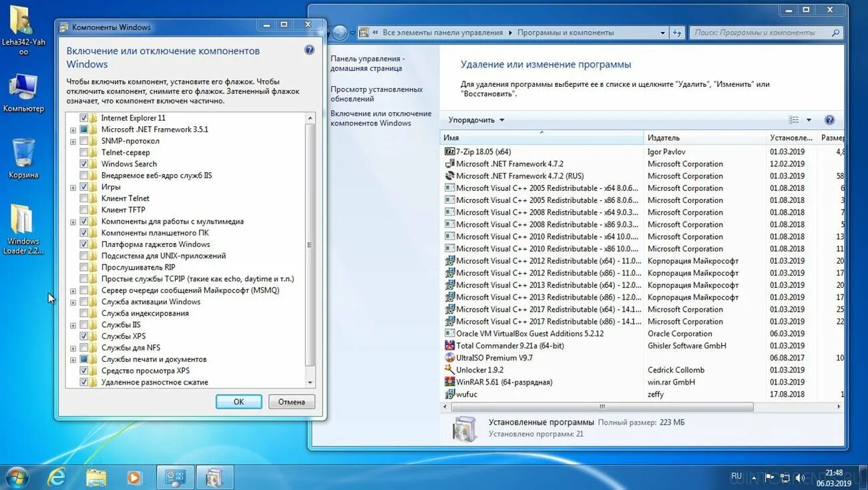Open Просмотр установленных обновлений link
Screen dimensions: 868x490
point(377,94)
